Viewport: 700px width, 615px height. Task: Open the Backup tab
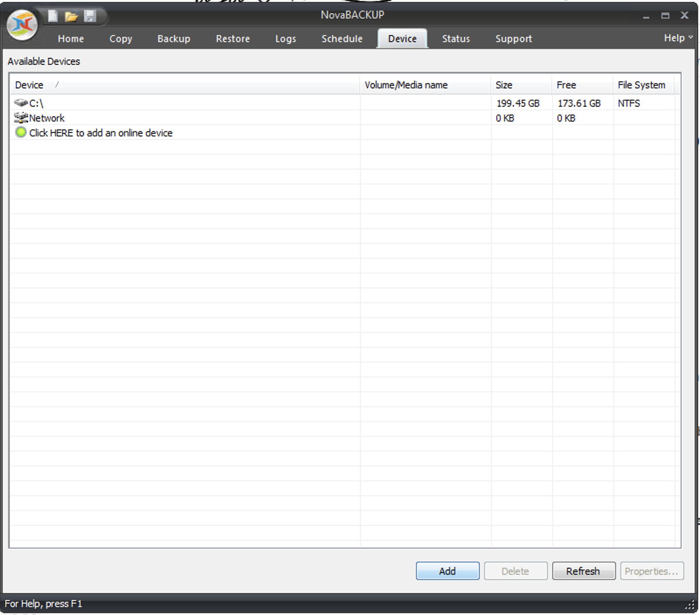pos(174,38)
